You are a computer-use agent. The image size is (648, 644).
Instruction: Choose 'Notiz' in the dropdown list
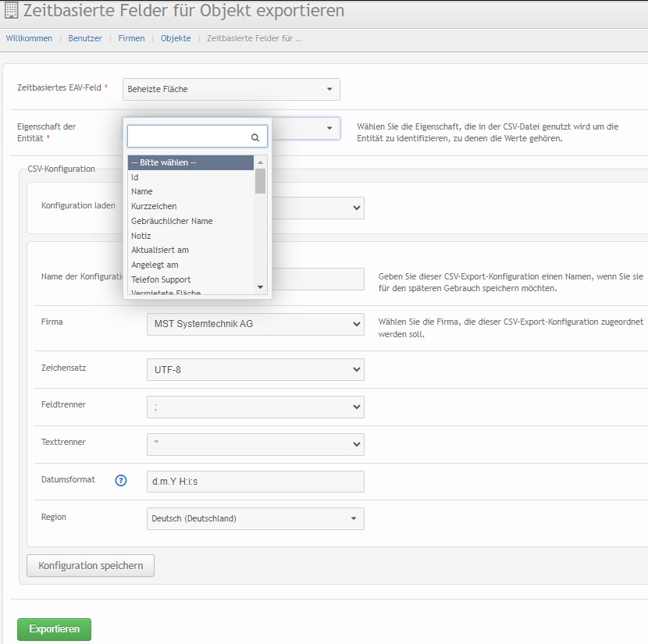point(190,236)
